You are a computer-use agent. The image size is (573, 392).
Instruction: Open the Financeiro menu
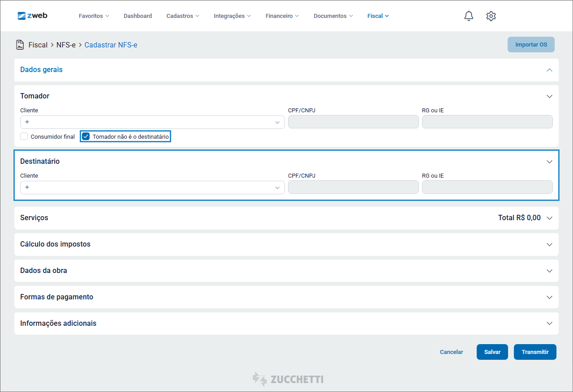pos(282,16)
